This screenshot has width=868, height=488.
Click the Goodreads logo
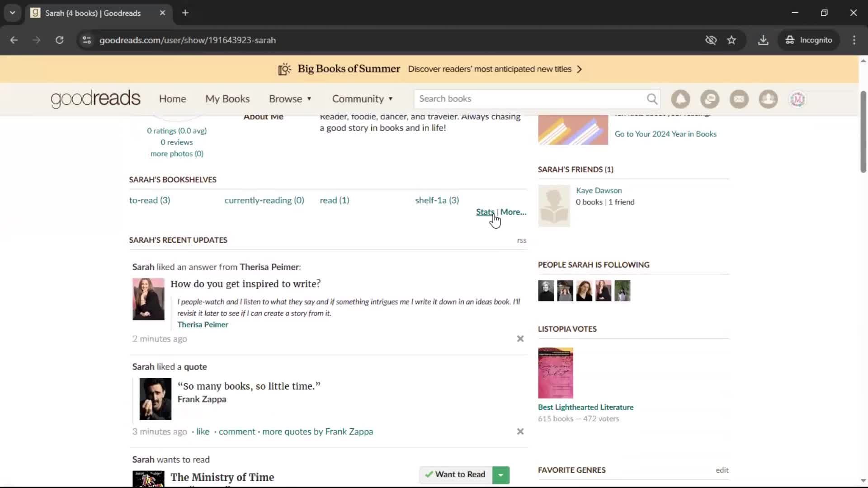click(95, 99)
